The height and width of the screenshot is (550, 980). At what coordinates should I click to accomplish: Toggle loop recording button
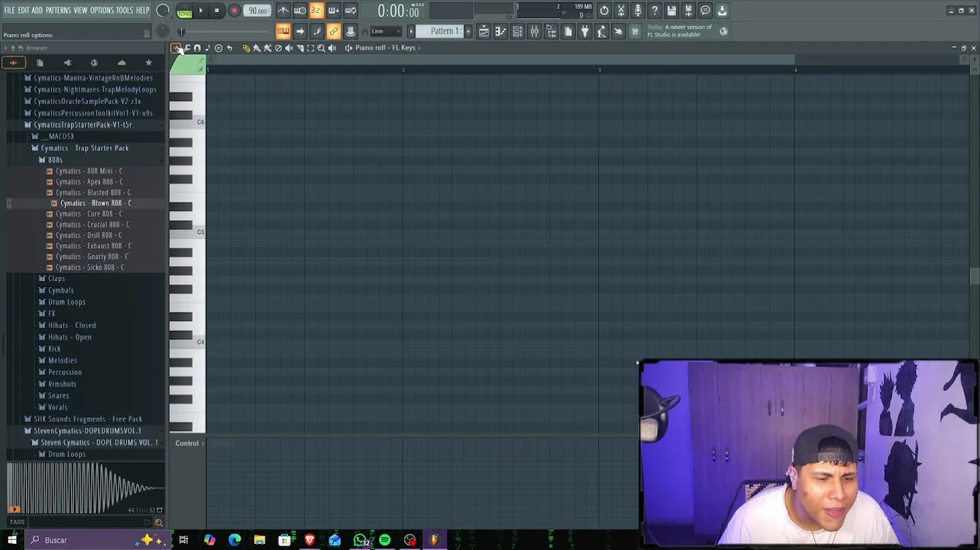point(351,11)
